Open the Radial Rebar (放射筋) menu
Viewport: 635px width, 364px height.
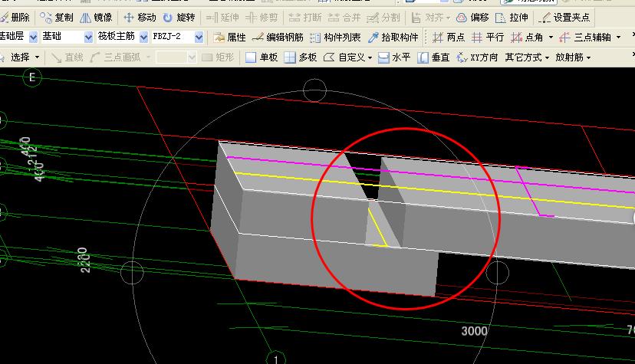click(x=573, y=57)
